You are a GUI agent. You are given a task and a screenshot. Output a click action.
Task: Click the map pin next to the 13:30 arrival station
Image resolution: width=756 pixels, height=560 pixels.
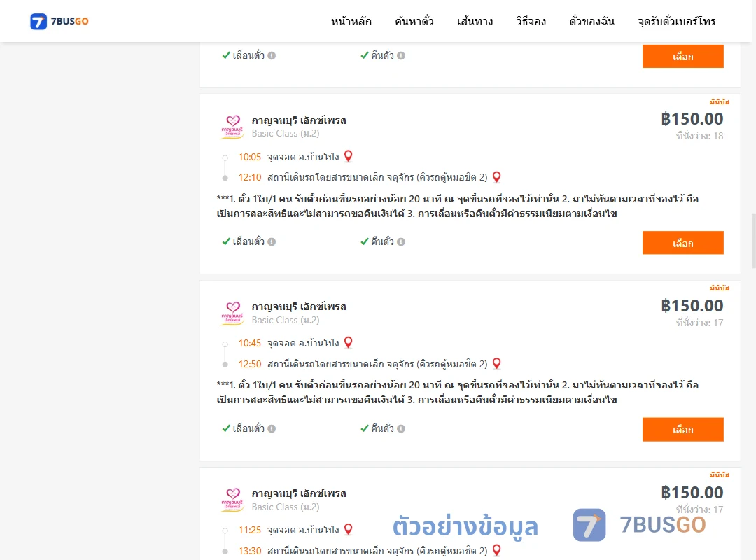tap(496, 550)
